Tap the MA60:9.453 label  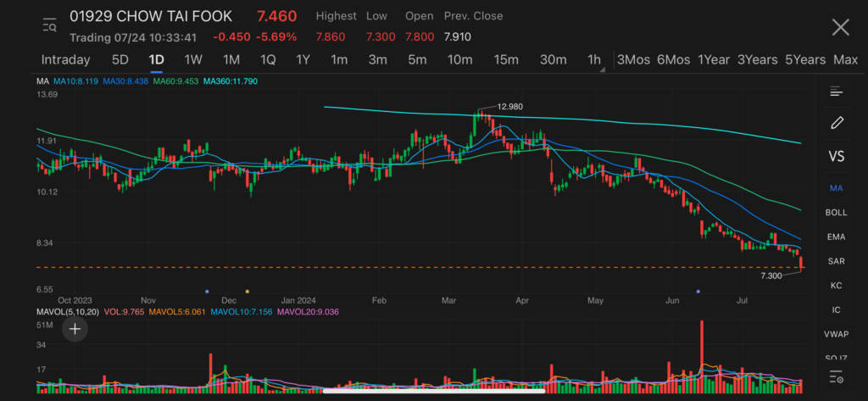[x=175, y=81]
